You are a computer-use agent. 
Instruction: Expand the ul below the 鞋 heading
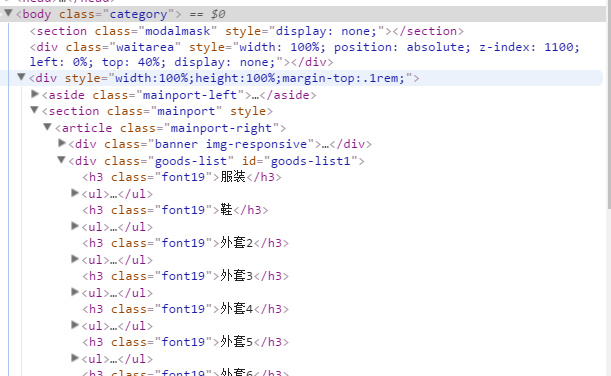coord(75,226)
